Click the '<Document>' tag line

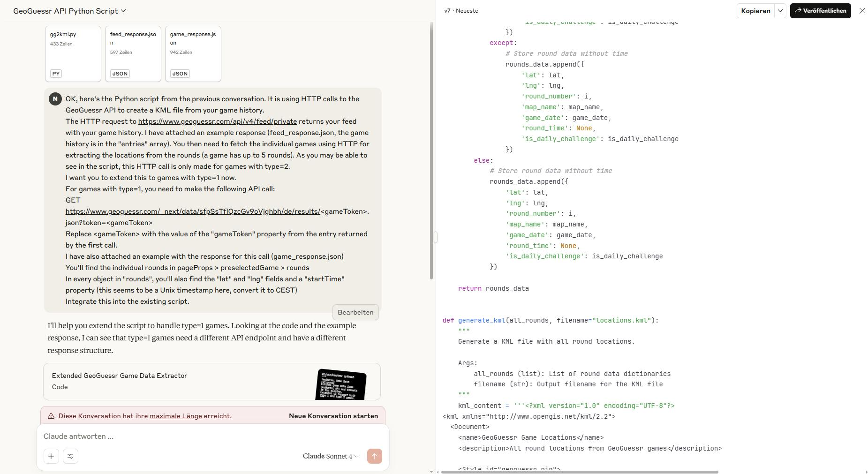[x=470, y=427]
